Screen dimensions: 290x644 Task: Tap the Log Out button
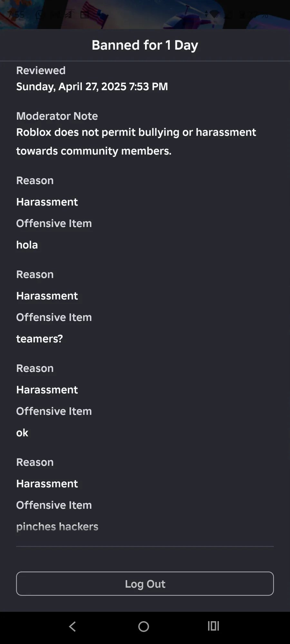coord(145,583)
